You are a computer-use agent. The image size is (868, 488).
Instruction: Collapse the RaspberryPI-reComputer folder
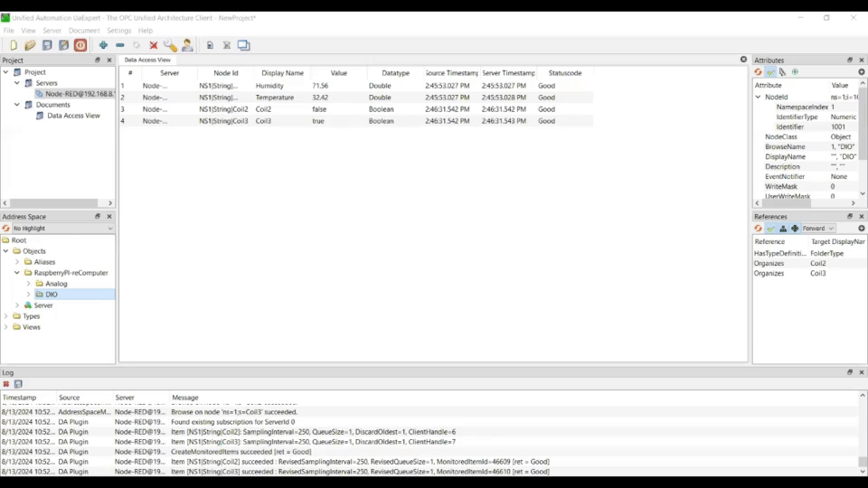point(17,273)
